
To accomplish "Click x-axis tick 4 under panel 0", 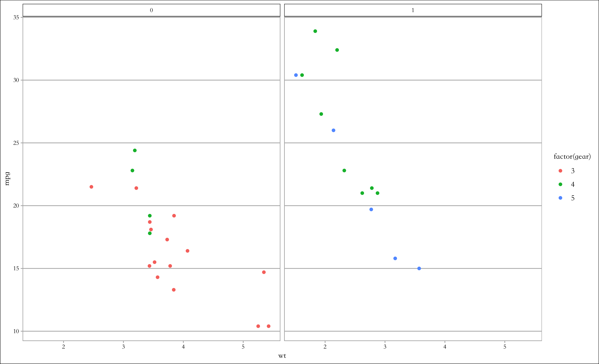I will click(x=183, y=347).
